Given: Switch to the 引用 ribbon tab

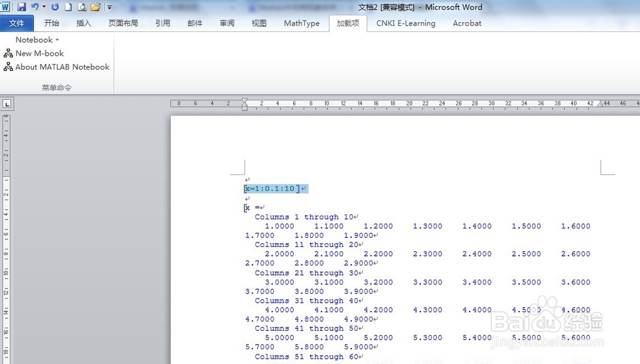Looking at the screenshot, I should [x=163, y=23].
